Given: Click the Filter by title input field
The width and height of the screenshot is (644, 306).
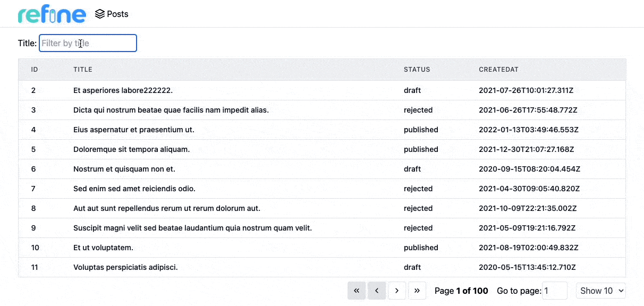Looking at the screenshot, I should pos(88,43).
